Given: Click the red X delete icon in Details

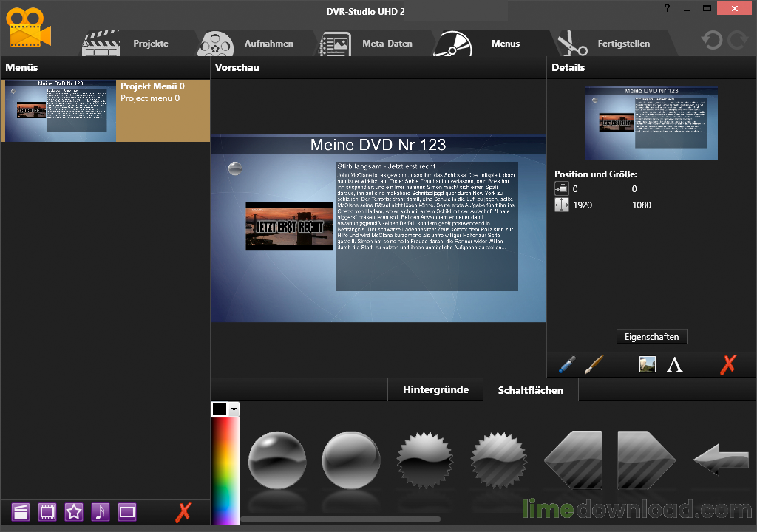Looking at the screenshot, I should coord(728,364).
